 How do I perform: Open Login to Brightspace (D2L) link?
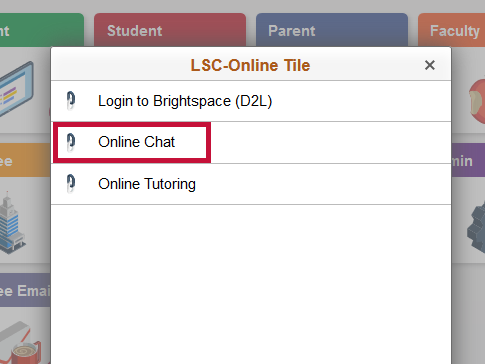click(251, 101)
